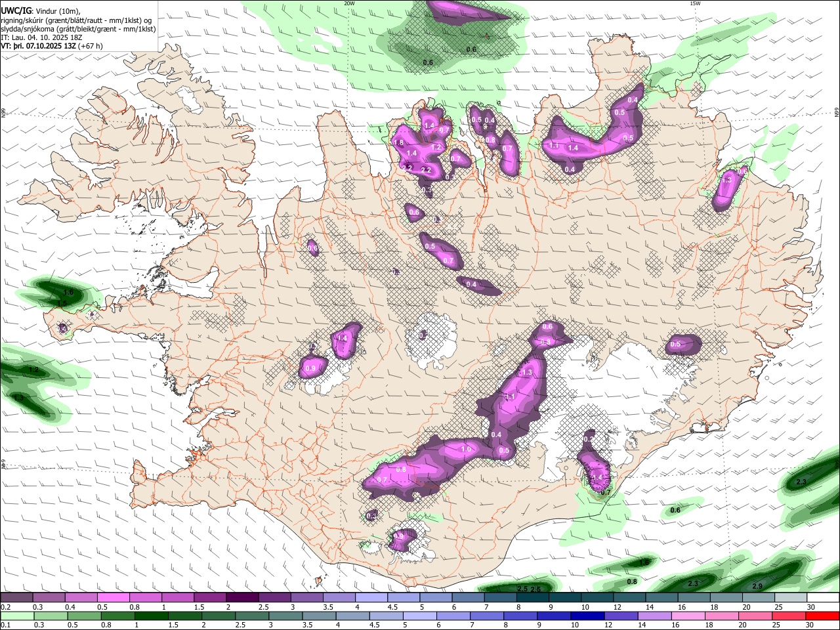
Task: Select snow-scale swatch between 6 and 7
Action: [468, 598]
